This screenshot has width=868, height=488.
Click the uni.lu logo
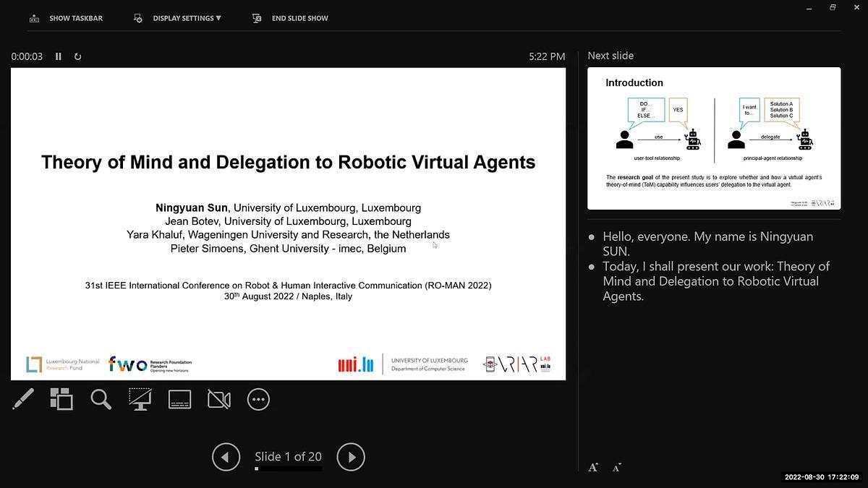coord(355,364)
